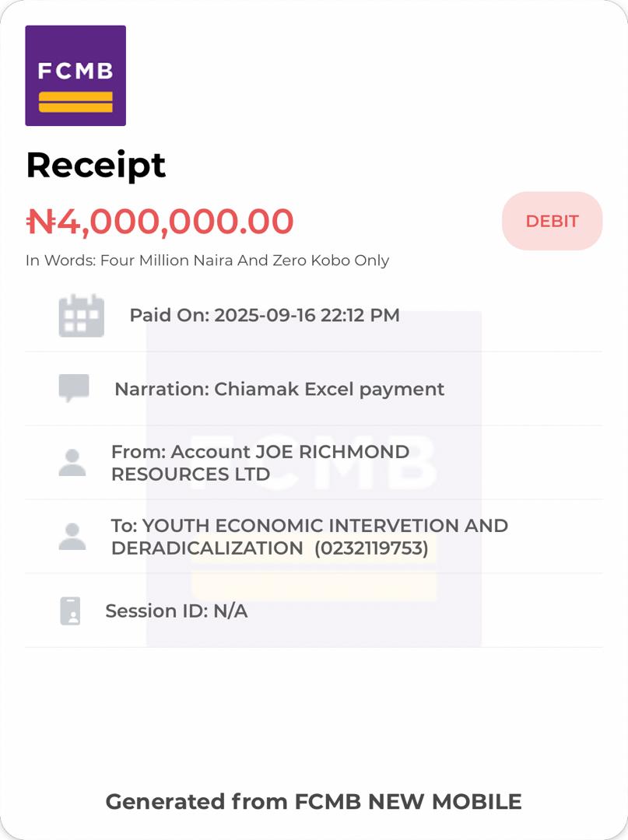Viewport: 628px width, 840px height.
Task: Click the Session ID N/A text
Action: 177,611
